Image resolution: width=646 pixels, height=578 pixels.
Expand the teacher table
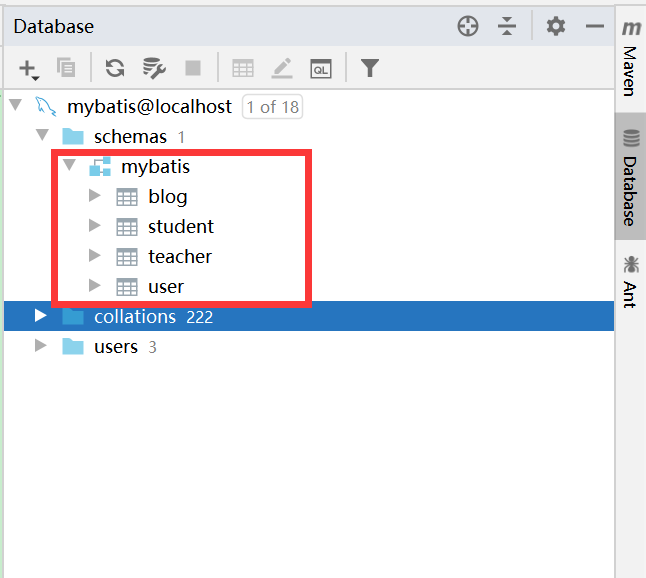pos(95,255)
